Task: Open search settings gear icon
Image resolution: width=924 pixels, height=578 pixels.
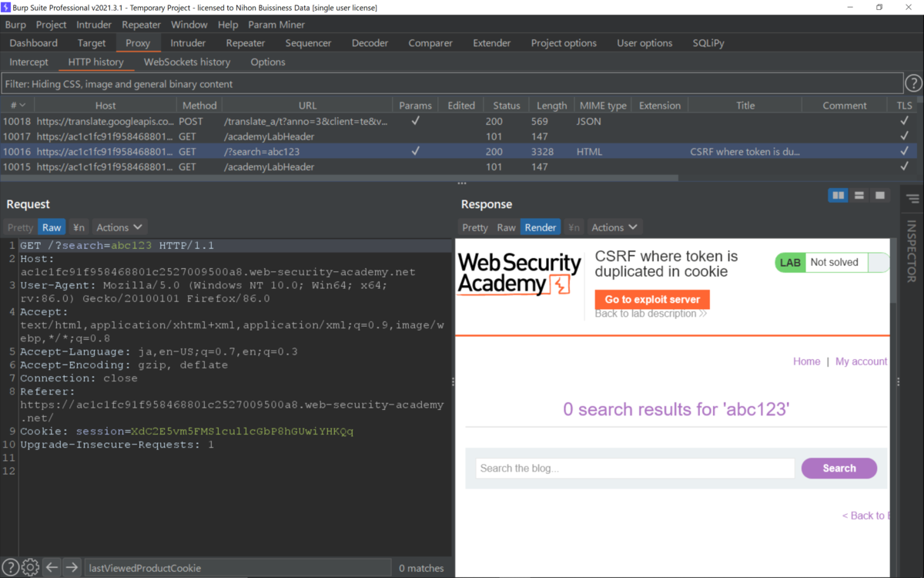Action: [x=30, y=567]
